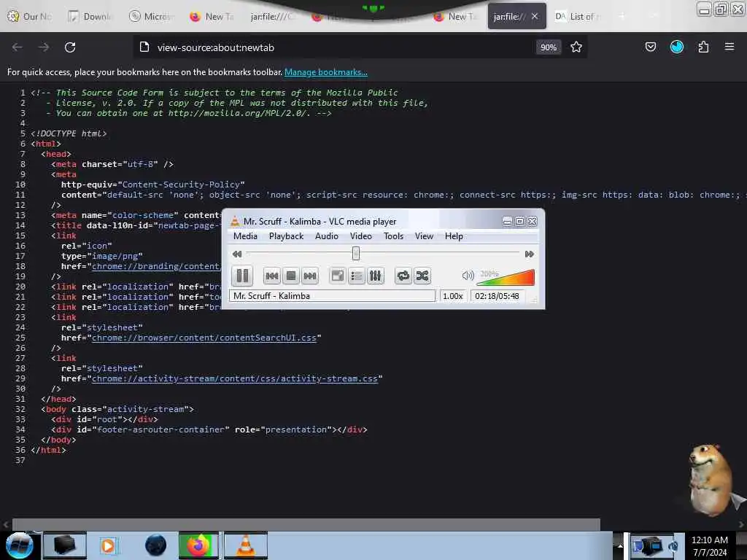This screenshot has height=560, width=747.
Task: Pause playback in VLC media player
Action: pos(242,276)
